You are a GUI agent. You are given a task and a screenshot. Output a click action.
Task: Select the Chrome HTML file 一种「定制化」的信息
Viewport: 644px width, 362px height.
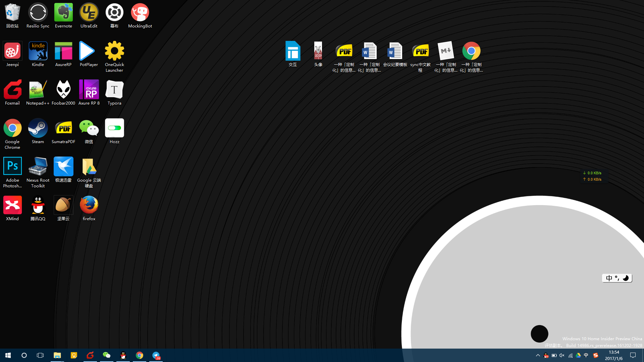coord(471,57)
